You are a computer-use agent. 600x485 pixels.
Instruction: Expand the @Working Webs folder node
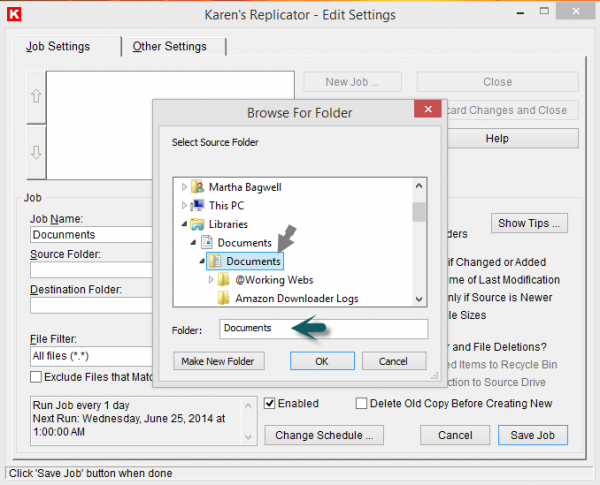click(210, 280)
